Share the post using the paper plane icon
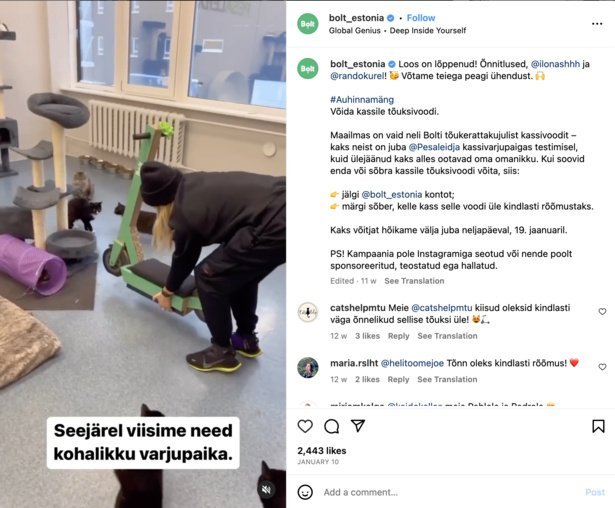The height and width of the screenshot is (508, 615). pyautogui.click(x=358, y=426)
